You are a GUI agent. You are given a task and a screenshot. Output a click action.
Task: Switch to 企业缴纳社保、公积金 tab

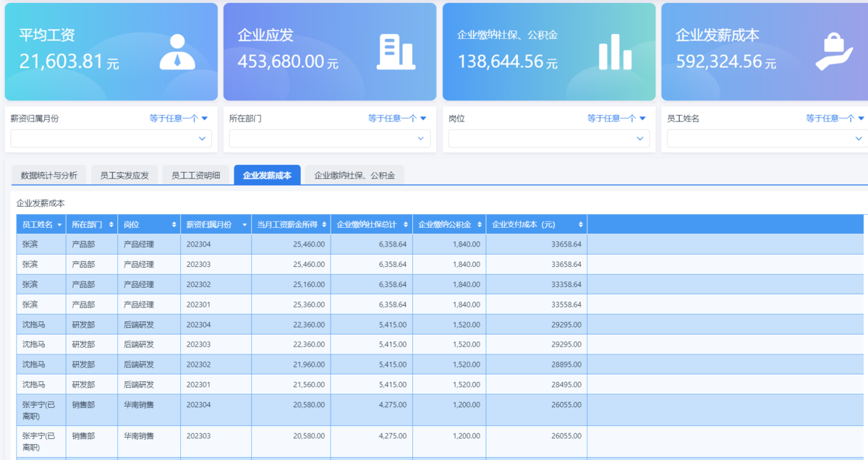click(354, 175)
